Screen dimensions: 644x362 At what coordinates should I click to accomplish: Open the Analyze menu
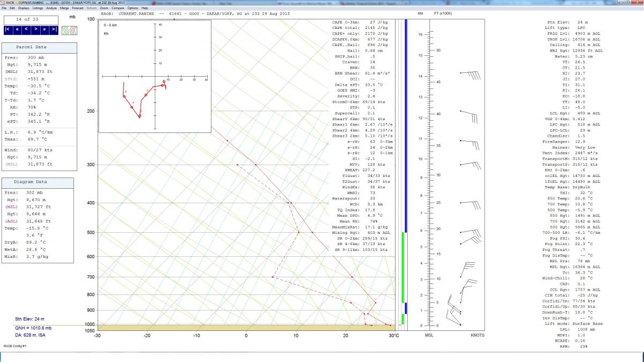[x=52, y=8]
